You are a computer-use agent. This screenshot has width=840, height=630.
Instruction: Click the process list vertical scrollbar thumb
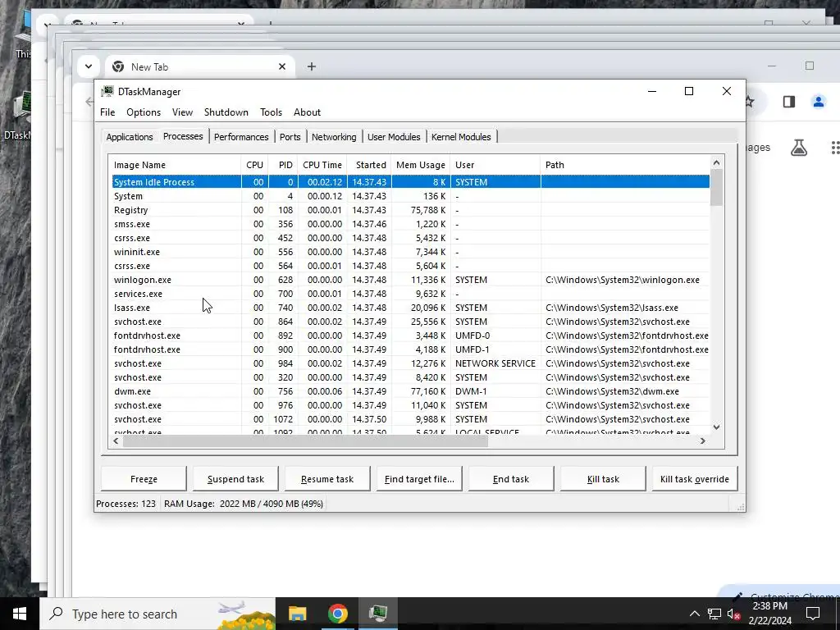click(716, 187)
